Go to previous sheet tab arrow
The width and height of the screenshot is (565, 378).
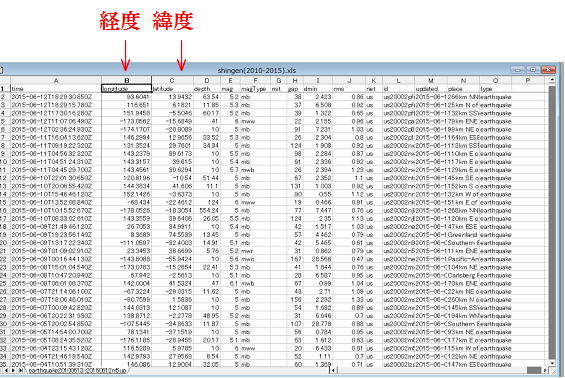point(6,370)
